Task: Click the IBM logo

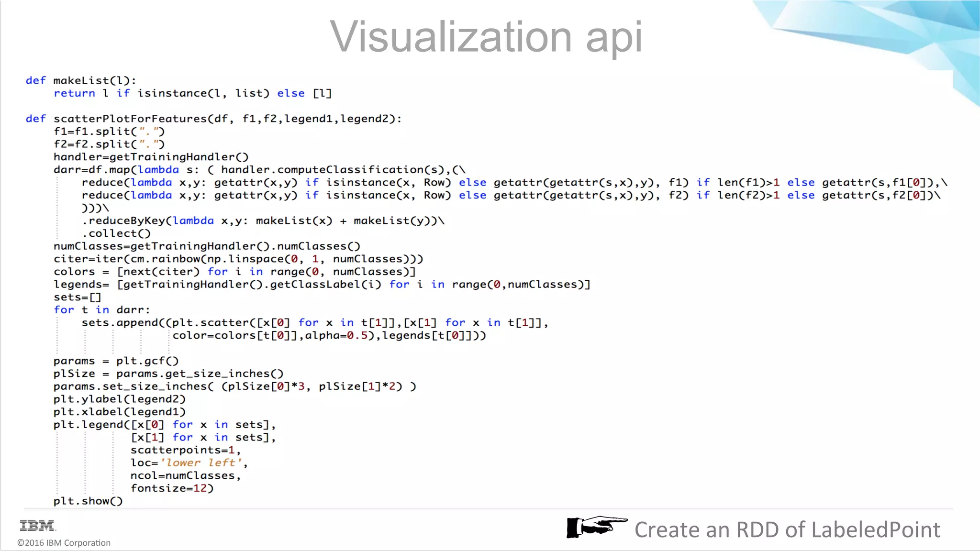Action: point(37,526)
